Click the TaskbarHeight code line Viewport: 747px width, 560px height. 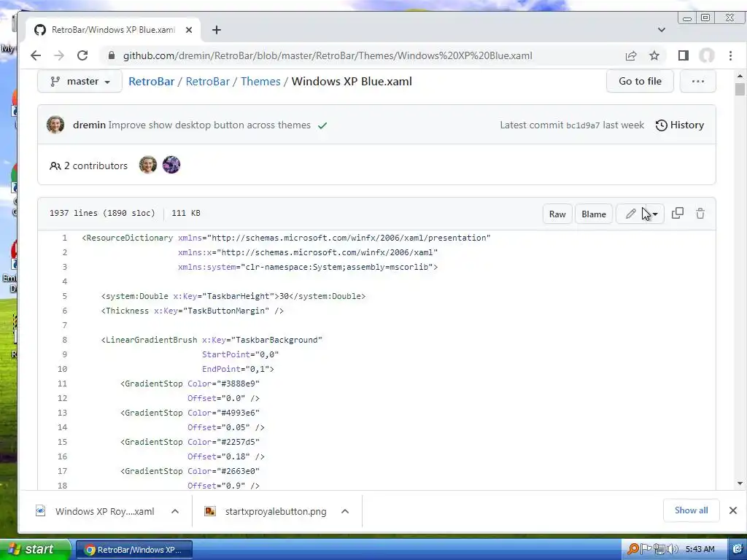point(233,296)
